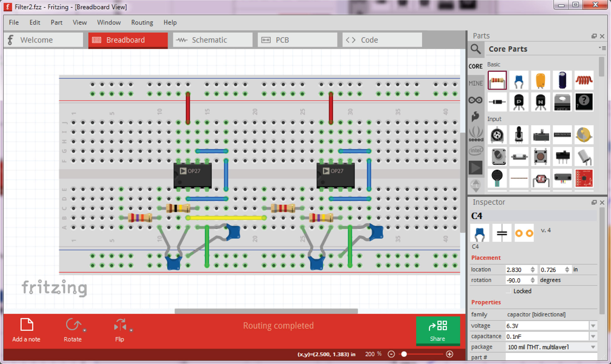Viewport: 611px width, 364px height.
Task: Zoom out with the minus button
Action: pyautogui.click(x=391, y=354)
